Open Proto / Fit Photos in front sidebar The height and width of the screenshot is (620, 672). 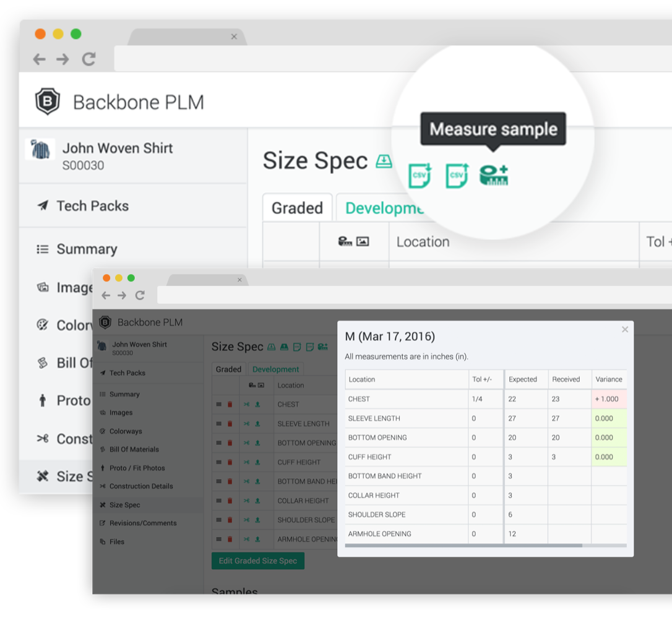(148, 468)
